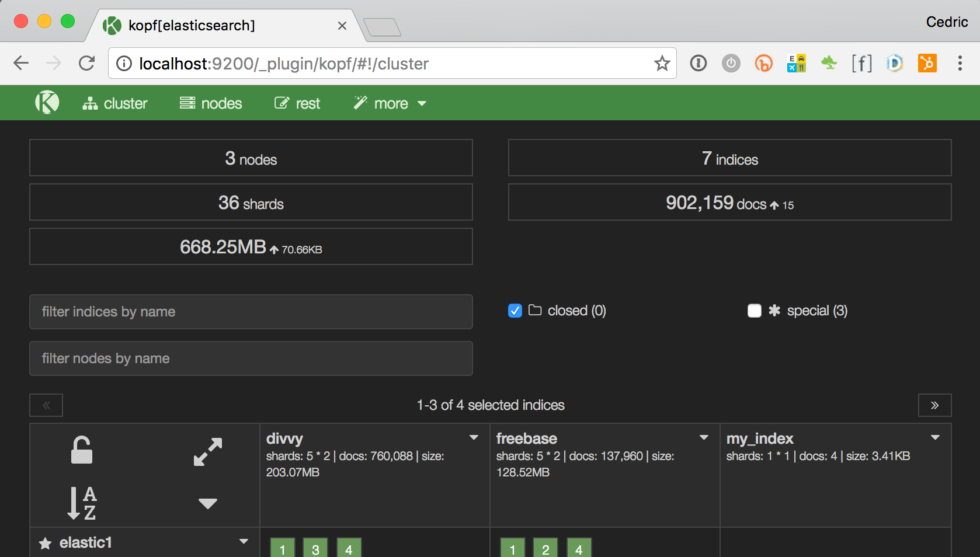Expand the more dropdown menu
Viewport: 980px width, 557px height.
(390, 103)
